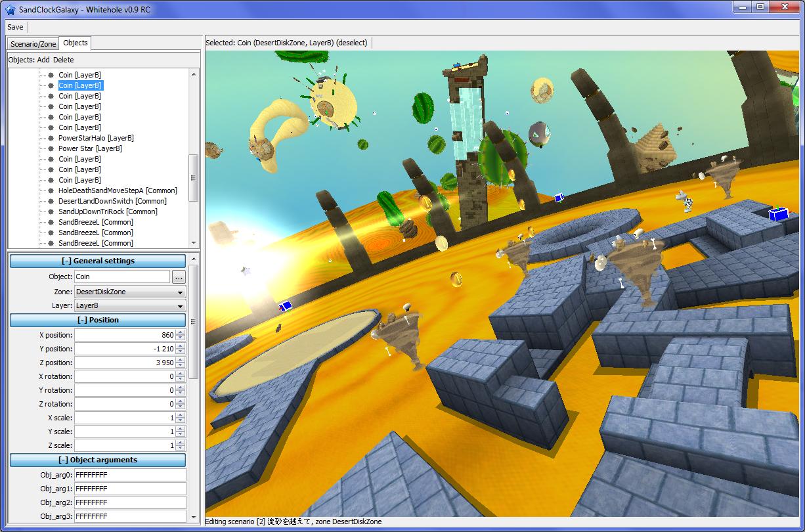
Task: Click the Y position value field
Action: pos(125,349)
